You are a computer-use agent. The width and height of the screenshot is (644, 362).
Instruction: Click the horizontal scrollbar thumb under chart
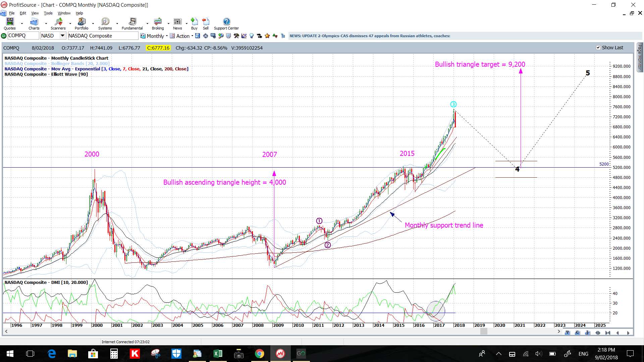[x=484, y=331]
